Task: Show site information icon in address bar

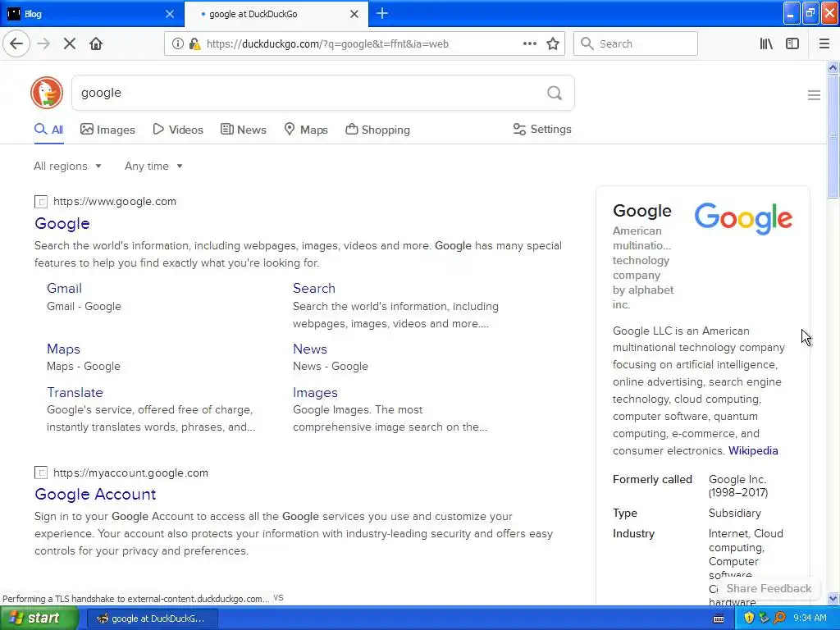Action: click(177, 43)
